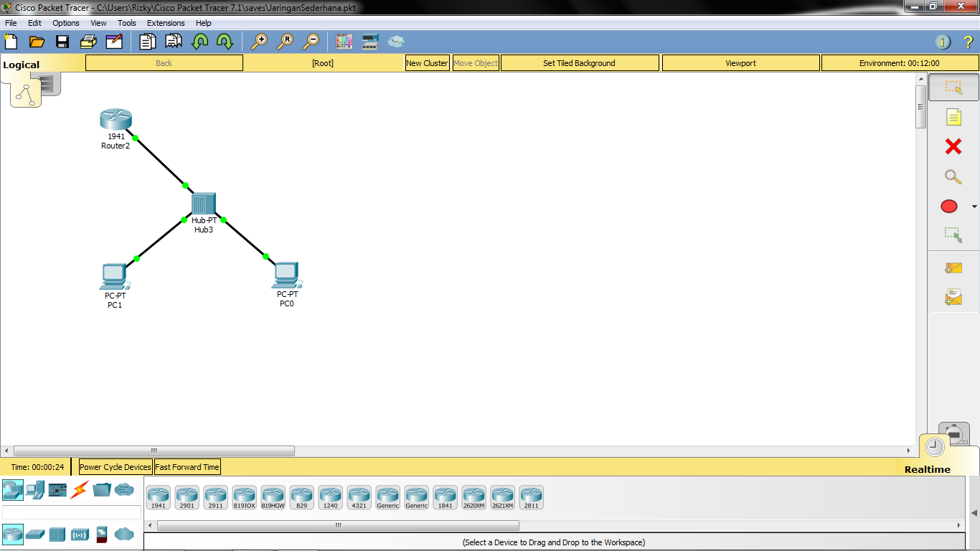Open the File menu
Screen dimensions: 980x551
pos(11,23)
